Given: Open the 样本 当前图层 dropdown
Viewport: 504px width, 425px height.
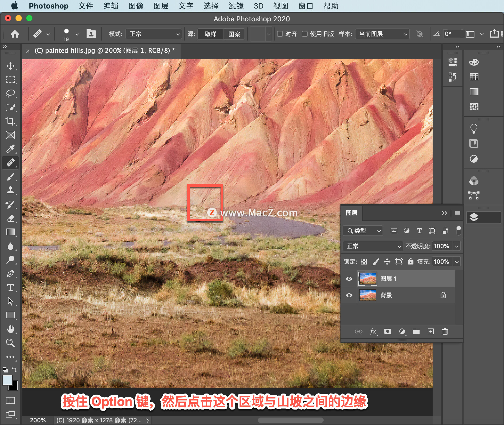Looking at the screenshot, I should (382, 34).
